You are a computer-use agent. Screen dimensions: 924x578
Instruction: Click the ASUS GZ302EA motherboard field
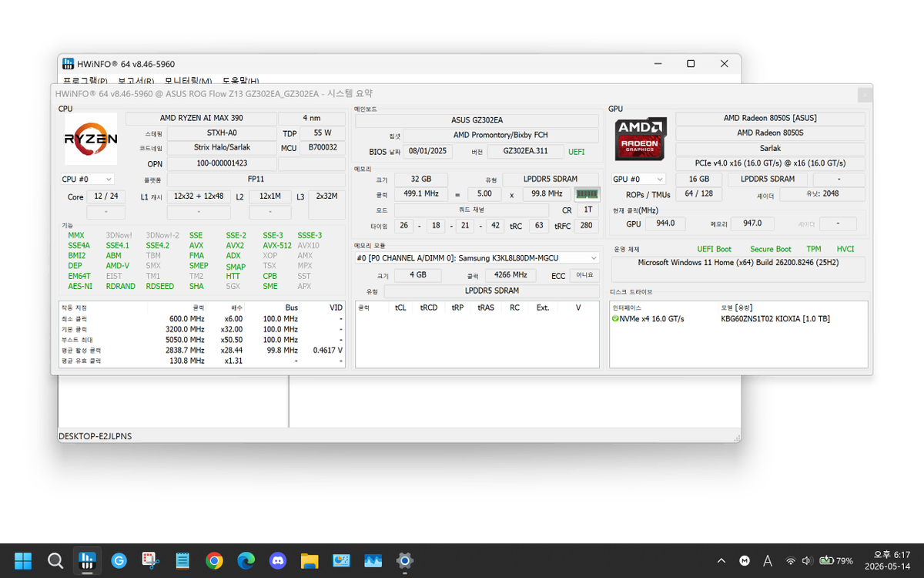click(477, 120)
